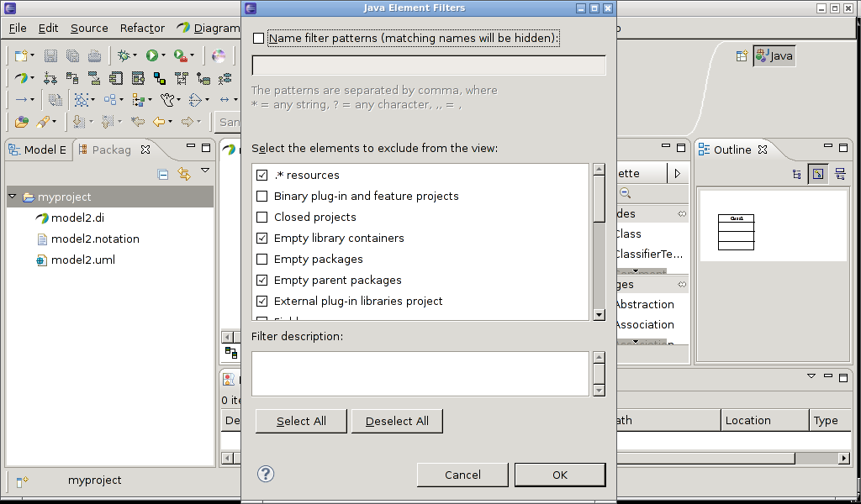Open the New wizard toolbar icon
This screenshot has height=504, width=861.
(x=21, y=55)
